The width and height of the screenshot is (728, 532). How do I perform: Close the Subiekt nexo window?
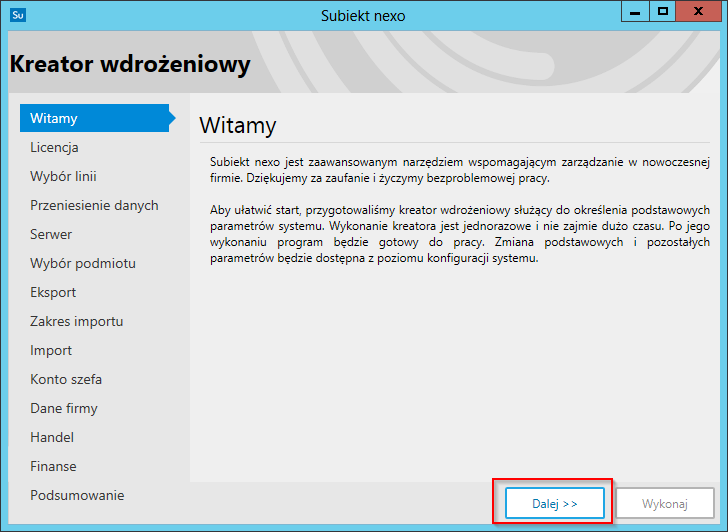tap(698, 12)
